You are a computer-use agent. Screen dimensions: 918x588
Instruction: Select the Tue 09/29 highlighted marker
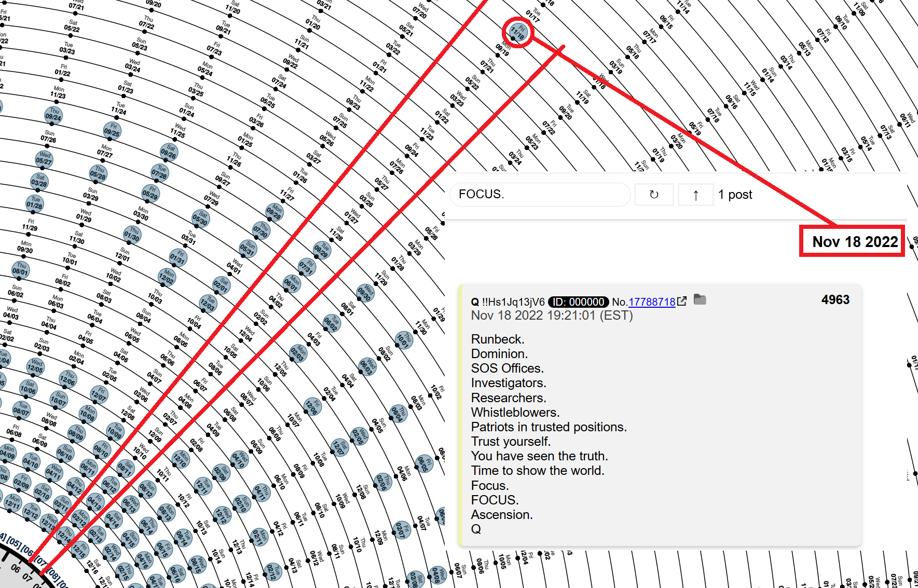click(322, 250)
